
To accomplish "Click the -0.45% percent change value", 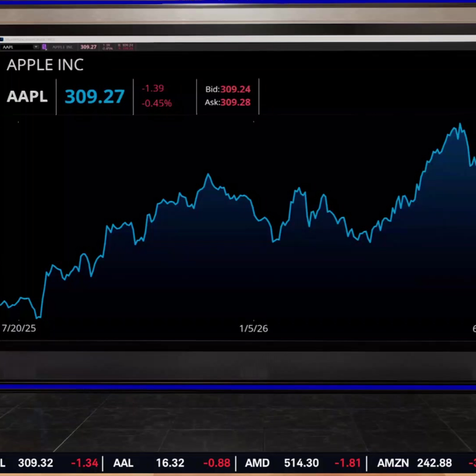I will coord(157,103).
